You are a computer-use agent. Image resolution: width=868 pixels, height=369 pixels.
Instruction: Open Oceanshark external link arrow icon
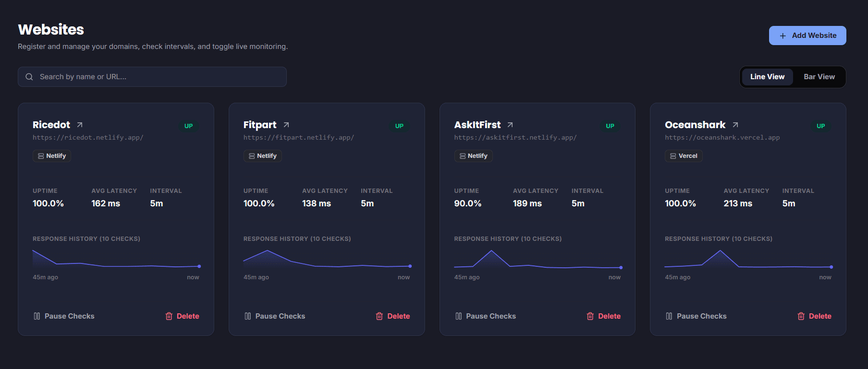pyautogui.click(x=735, y=125)
